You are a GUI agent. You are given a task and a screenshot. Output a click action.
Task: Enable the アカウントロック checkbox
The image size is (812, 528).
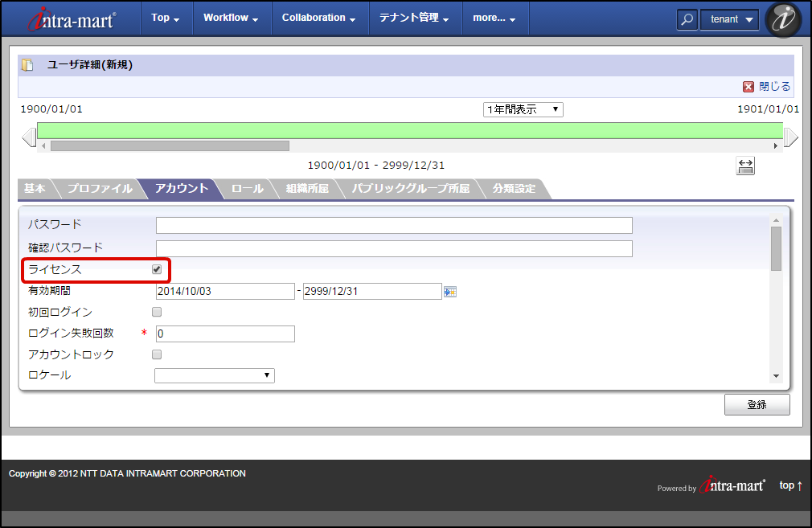[x=157, y=354]
